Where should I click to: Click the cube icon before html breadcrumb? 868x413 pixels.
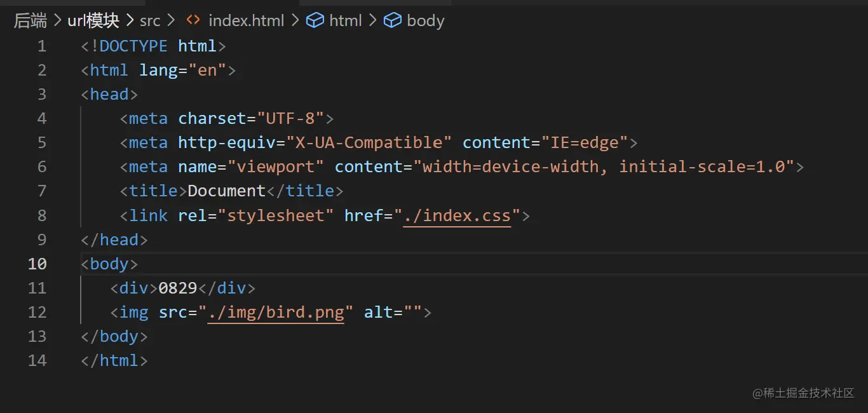tap(315, 20)
